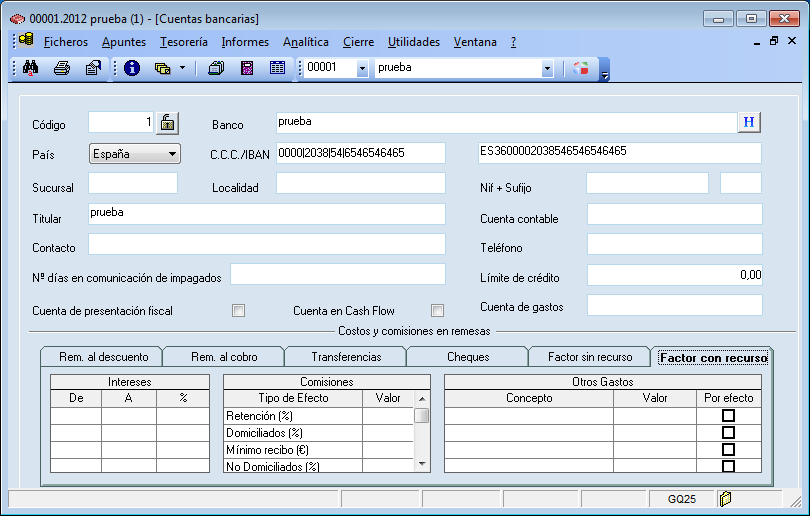Open the Cheques tab
The image size is (810, 516).
click(468, 357)
